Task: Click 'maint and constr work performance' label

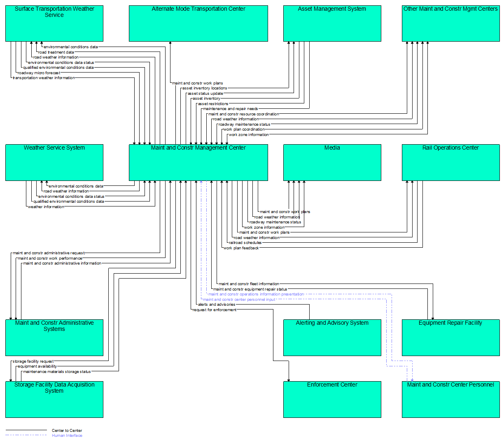Action: [x=50, y=258]
